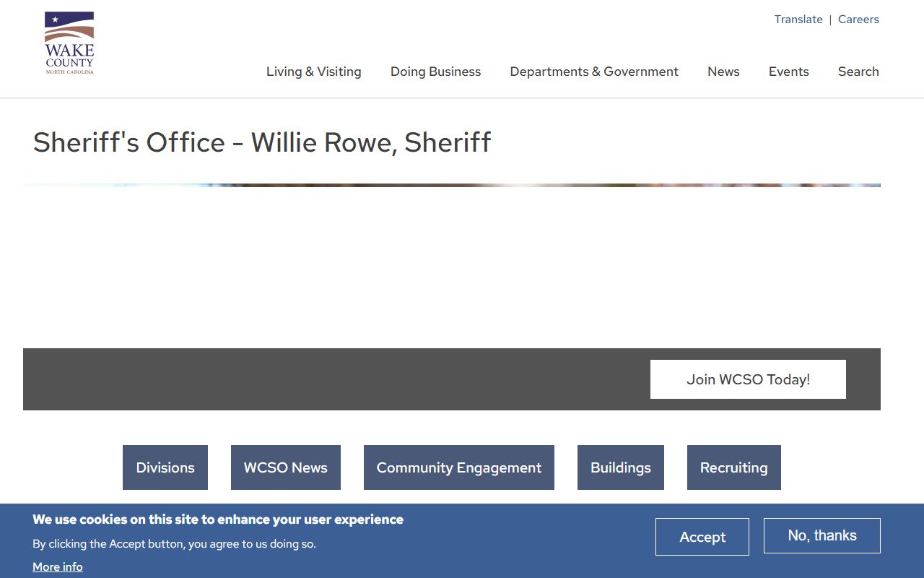The width and height of the screenshot is (924, 578).
Task: Open the Search menu item
Action: click(x=858, y=72)
